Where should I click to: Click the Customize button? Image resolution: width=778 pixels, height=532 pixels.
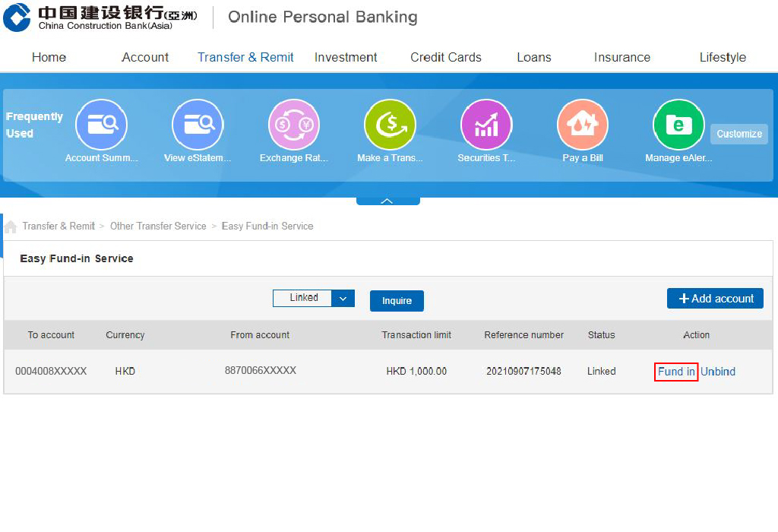[739, 134]
